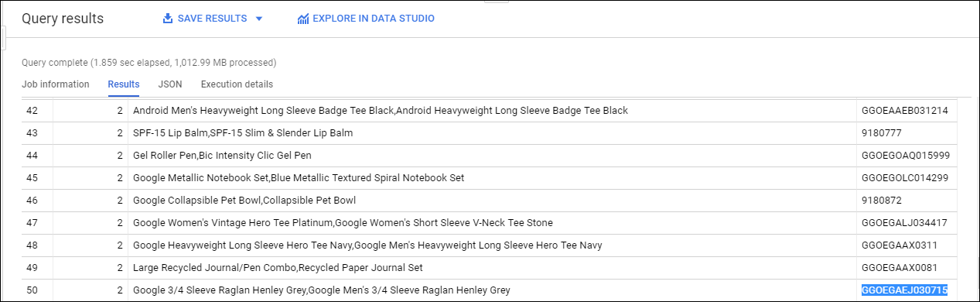Select the Results tab

(x=124, y=84)
